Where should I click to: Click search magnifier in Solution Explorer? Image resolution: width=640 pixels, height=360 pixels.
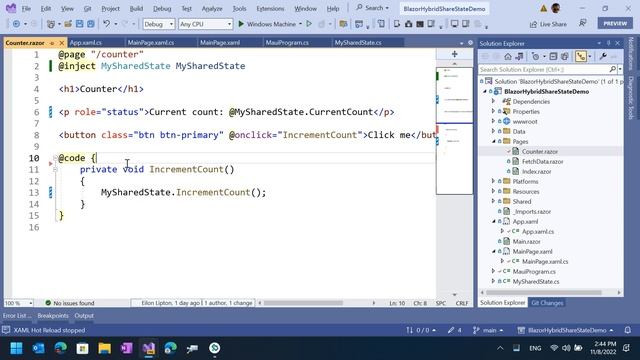(x=612, y=69)
